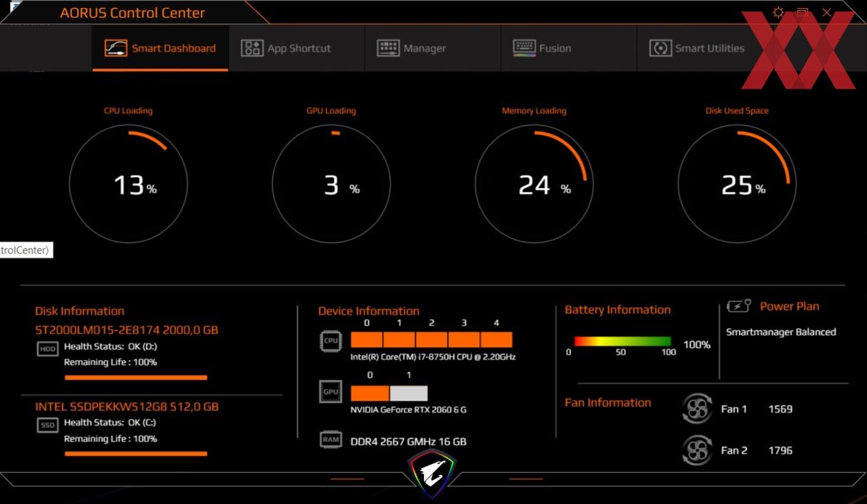Viewport: 867px width, 504px height.
Task: Click the ST2000LM015 remaining life bar
Action: [136, 378]
